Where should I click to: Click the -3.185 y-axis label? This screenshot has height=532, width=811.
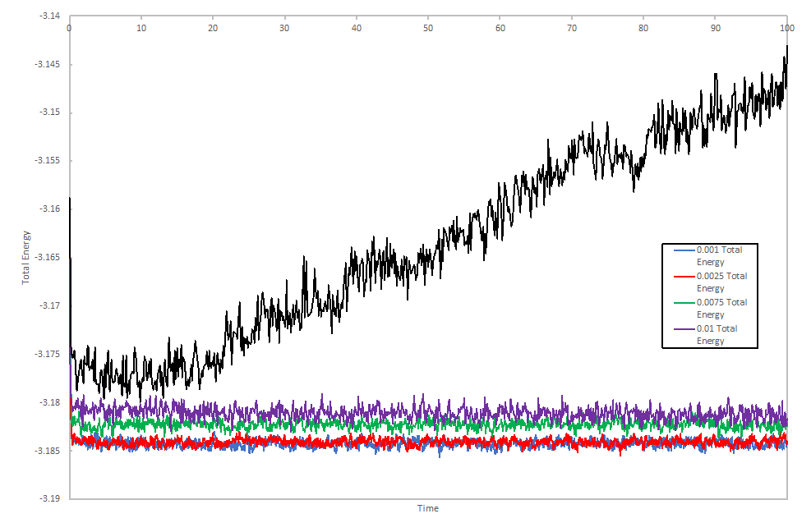48,451
